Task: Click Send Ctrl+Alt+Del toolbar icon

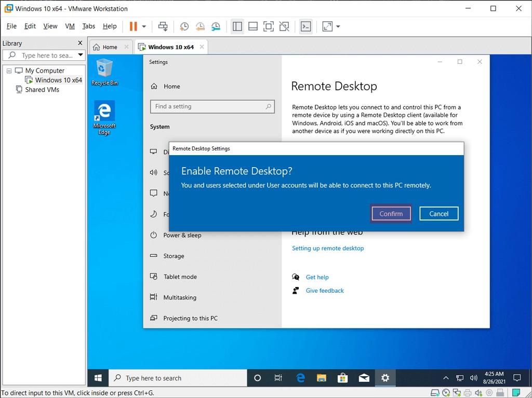Action: pos(163,26)
